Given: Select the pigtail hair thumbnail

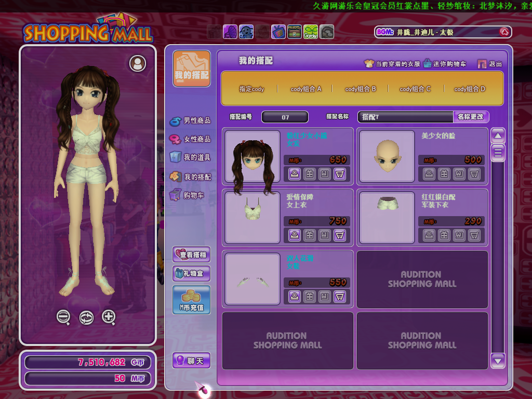Looking at the screenshot, I should coord(252,156).
